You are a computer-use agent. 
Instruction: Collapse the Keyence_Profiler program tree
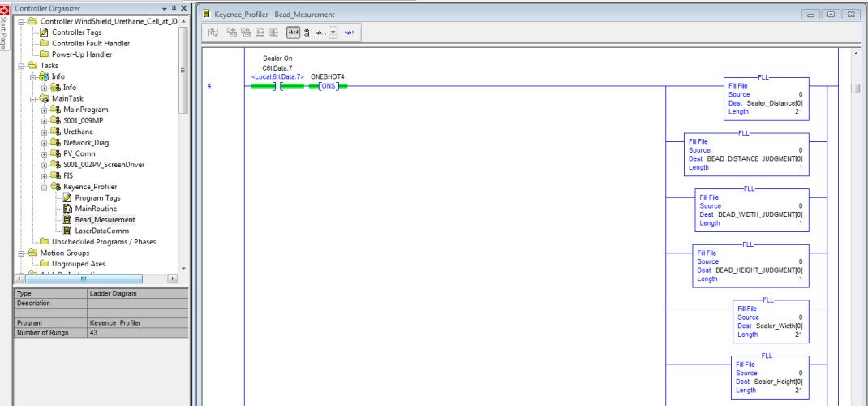(45, 187)
